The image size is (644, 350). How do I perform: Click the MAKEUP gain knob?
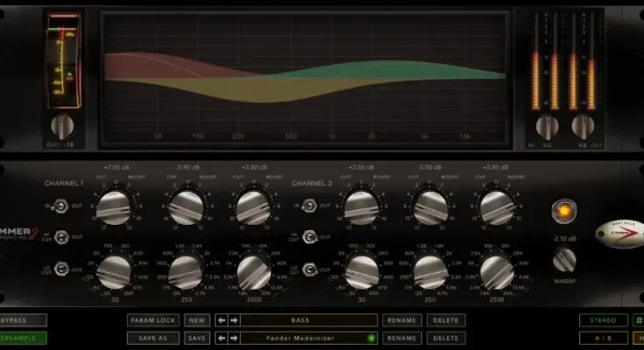click(x=564, y=259)
